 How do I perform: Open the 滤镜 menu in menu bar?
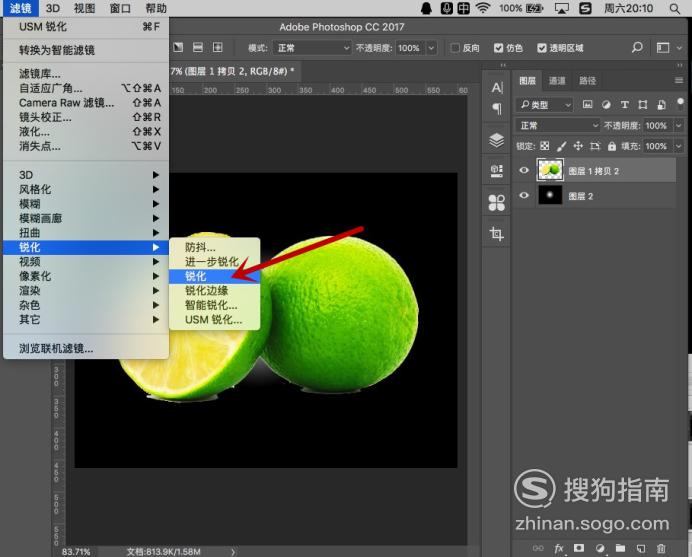pos(20,8)
